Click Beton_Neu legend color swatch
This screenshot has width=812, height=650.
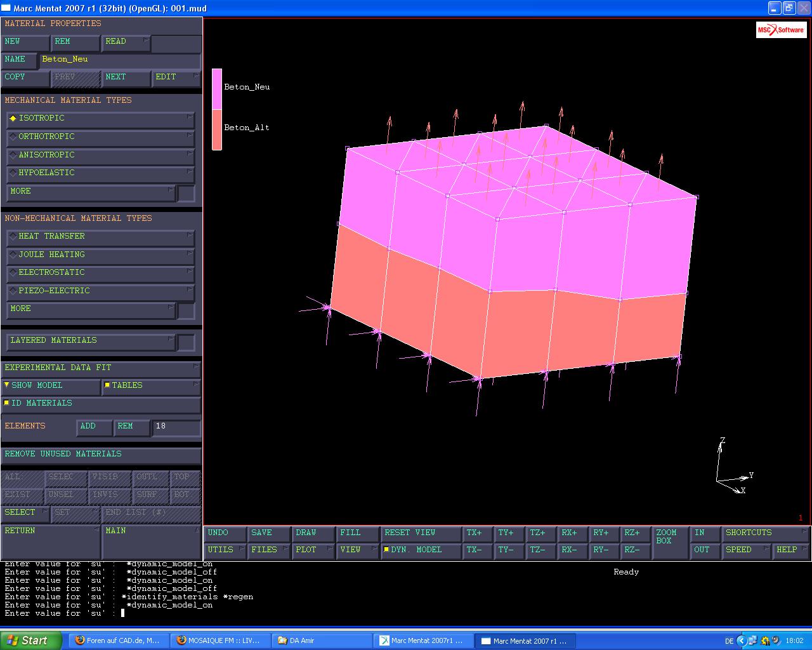click(217, 89)
